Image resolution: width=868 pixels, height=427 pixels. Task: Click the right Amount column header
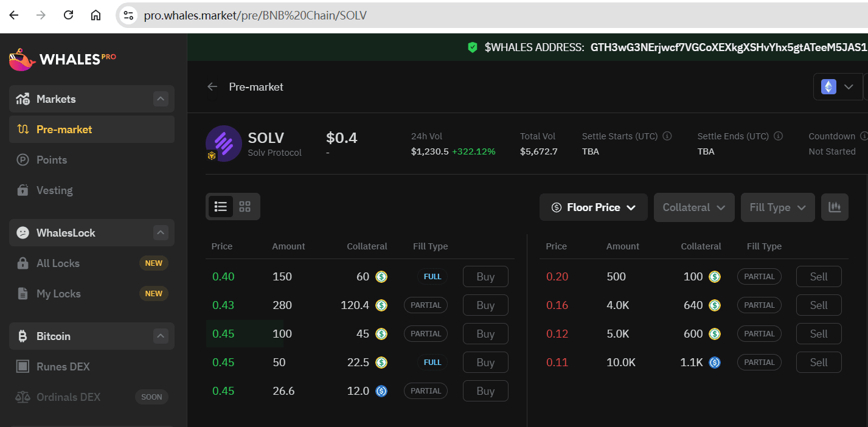pos(623,246)
